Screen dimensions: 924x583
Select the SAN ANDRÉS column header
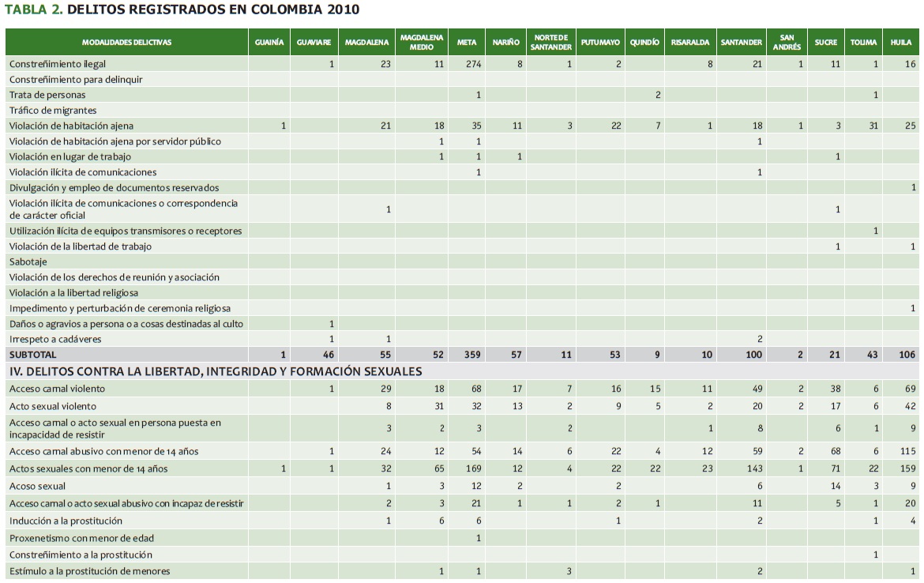click(x=787, y=43)
